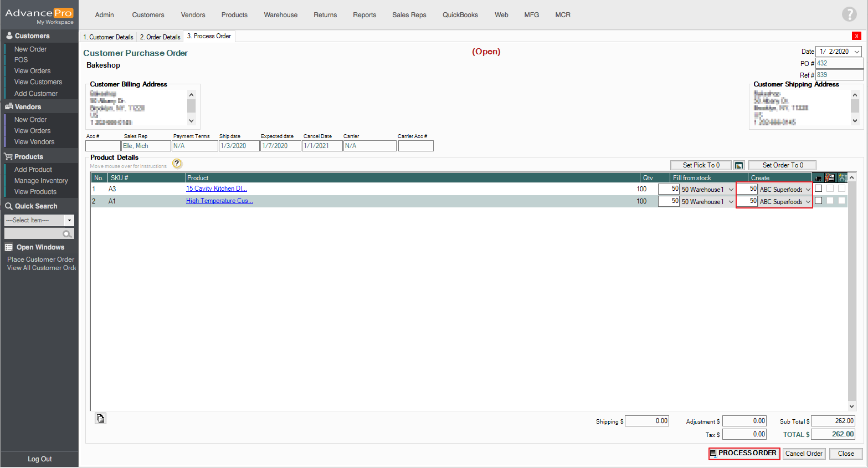
Task: Open ABC Superfoods vendor dropdown in row 2
Action: click(808, 202)
